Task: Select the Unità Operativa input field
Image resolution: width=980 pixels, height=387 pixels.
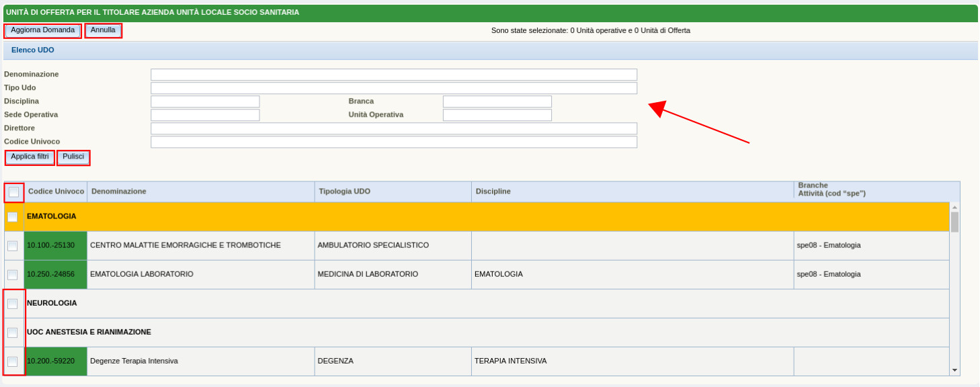Action: click(497, 115)
